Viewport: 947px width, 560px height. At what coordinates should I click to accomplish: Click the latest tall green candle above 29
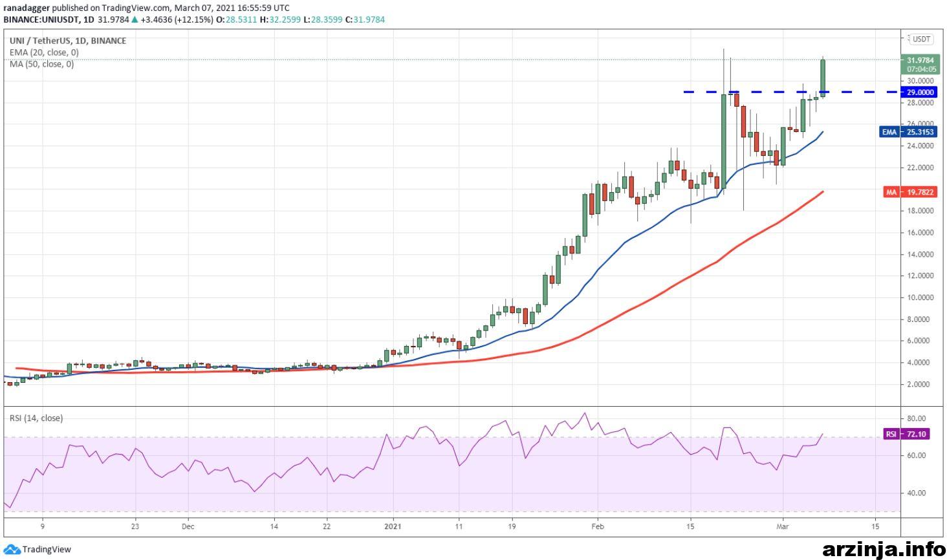coord(823,78)
